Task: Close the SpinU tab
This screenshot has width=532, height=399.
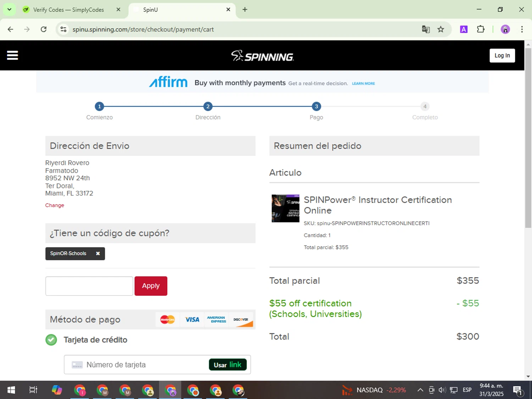Action: (228, 10)
